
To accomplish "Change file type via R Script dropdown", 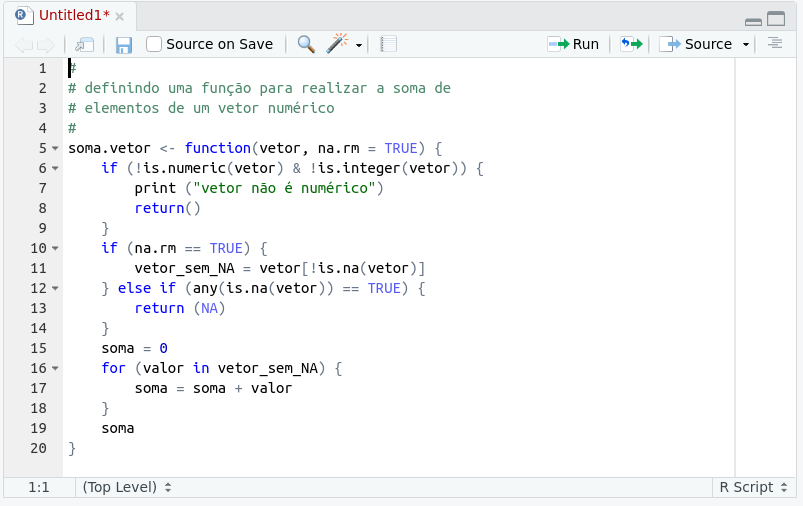I will pos(753,487).
